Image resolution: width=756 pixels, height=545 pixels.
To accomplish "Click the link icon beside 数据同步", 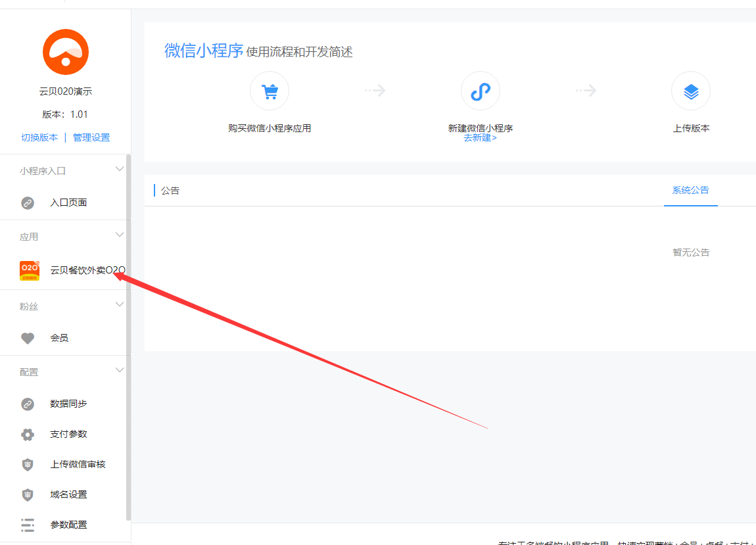I will [28, 404].
